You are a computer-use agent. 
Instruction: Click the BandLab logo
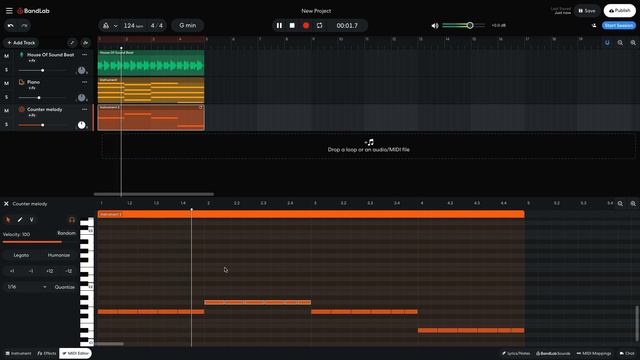(33, 11)
